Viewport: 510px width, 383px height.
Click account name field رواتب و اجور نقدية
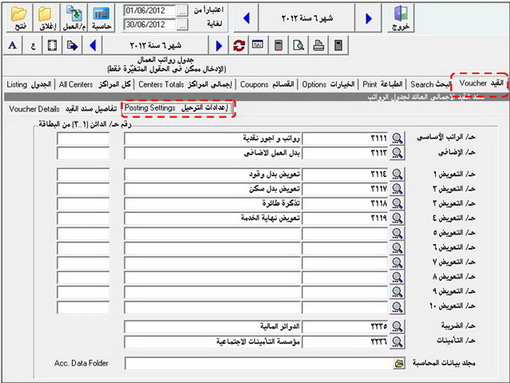click(213, 138)
